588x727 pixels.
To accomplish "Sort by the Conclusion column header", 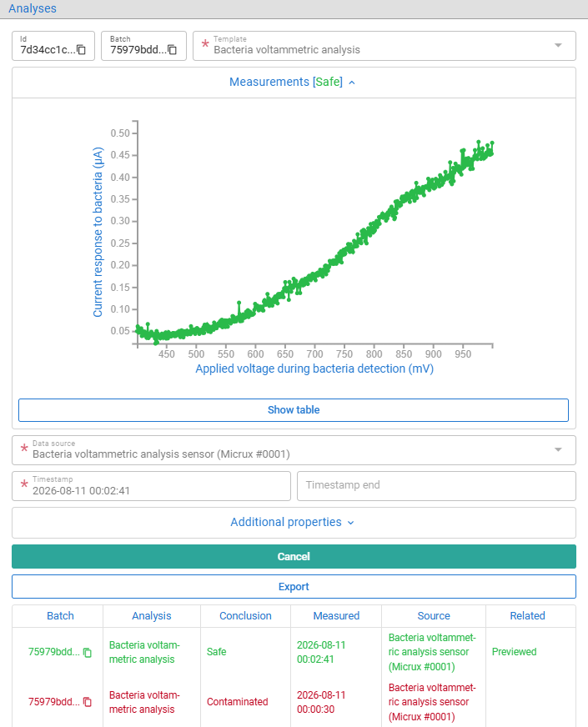I will pos(245,616).
